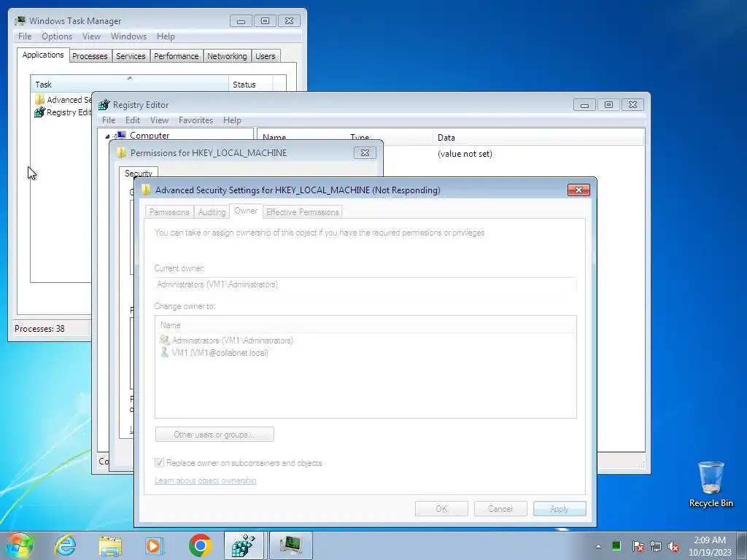This screenshot has height=560, width=747.
Task: Click the Administrators group icon in owner list
Action: [164, 340]
